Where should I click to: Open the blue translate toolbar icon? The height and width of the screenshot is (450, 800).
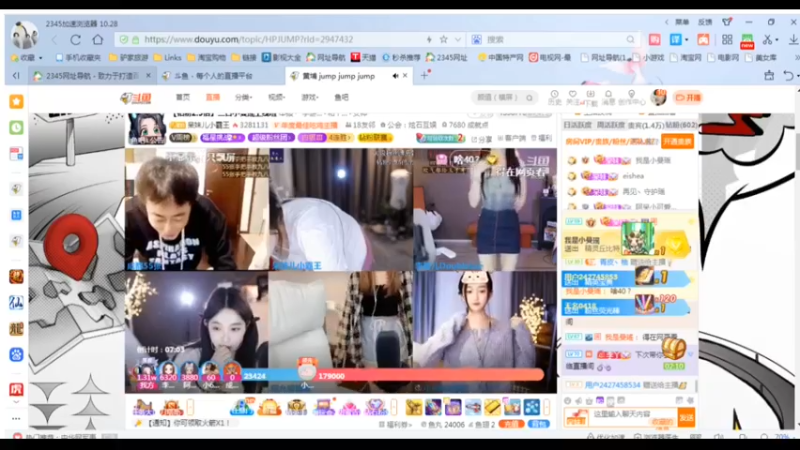point(676,39)
